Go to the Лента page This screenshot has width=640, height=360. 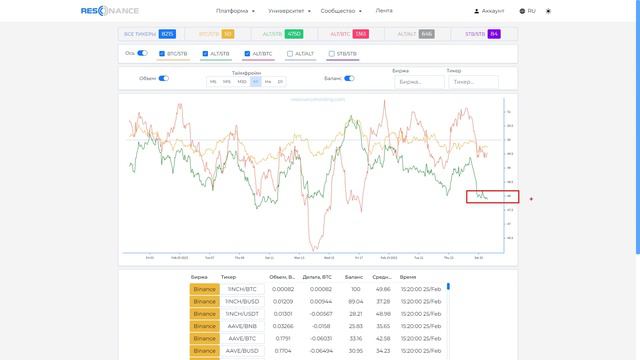pos(384,11)
